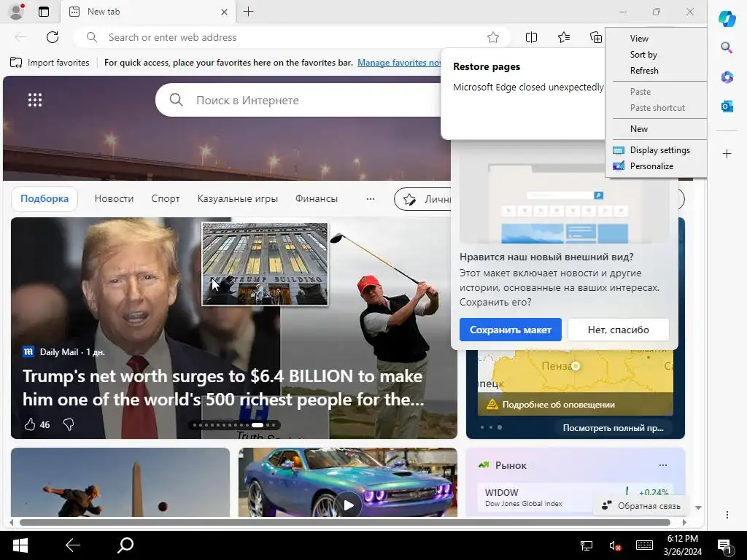
Task: Toggle muted volume tray icon
Action: pos(615,545)
